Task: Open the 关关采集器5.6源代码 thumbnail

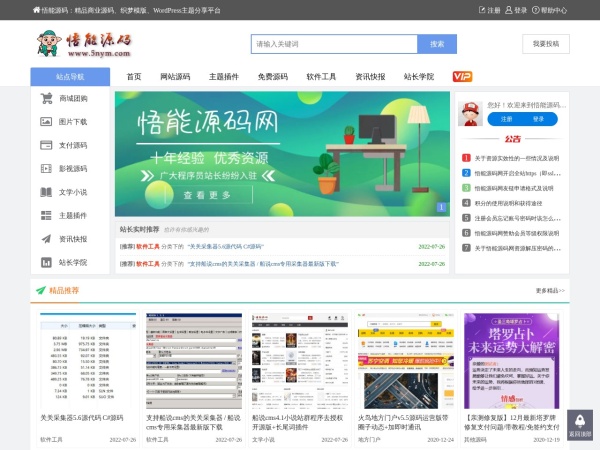Action: [x=88, y=360]
